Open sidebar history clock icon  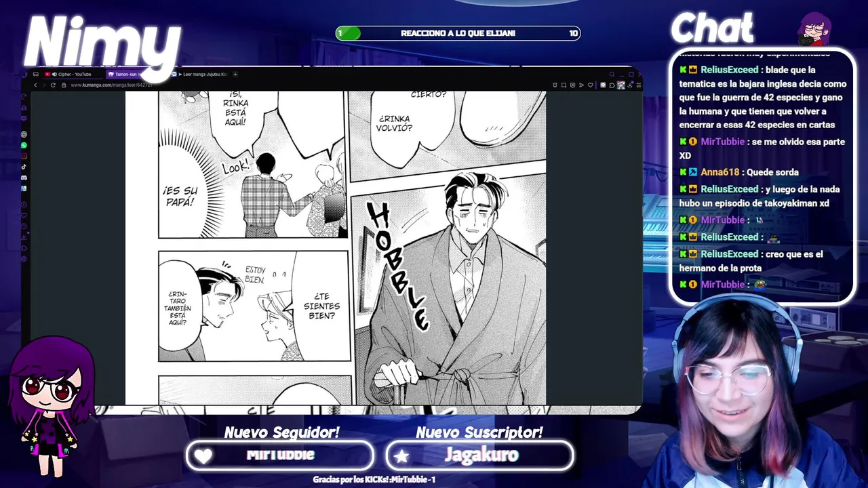pos(24,226)
